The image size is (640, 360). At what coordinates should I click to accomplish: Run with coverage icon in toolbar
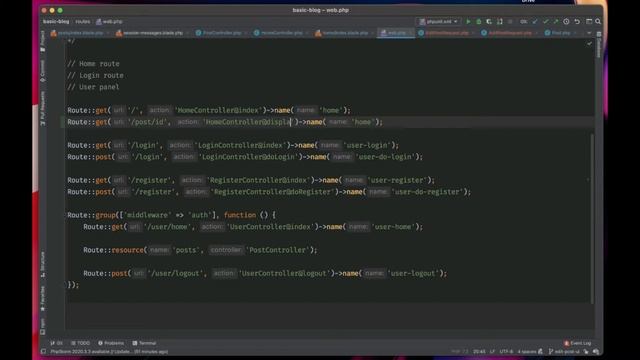tap(489, 22)
